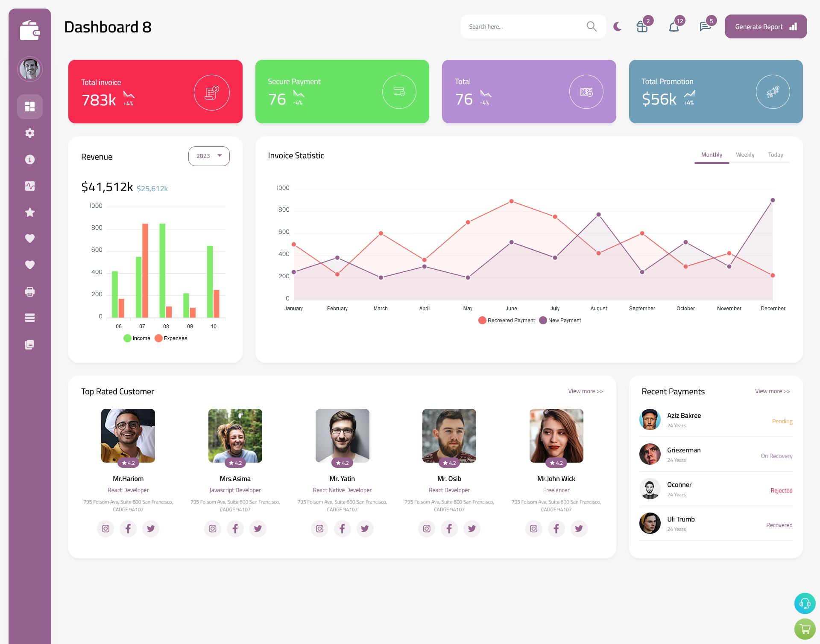Image resolution: width=820 pixels, height=644 pixels.
Task: Click the notifications bell icon badge
Action: pos(679,20)
